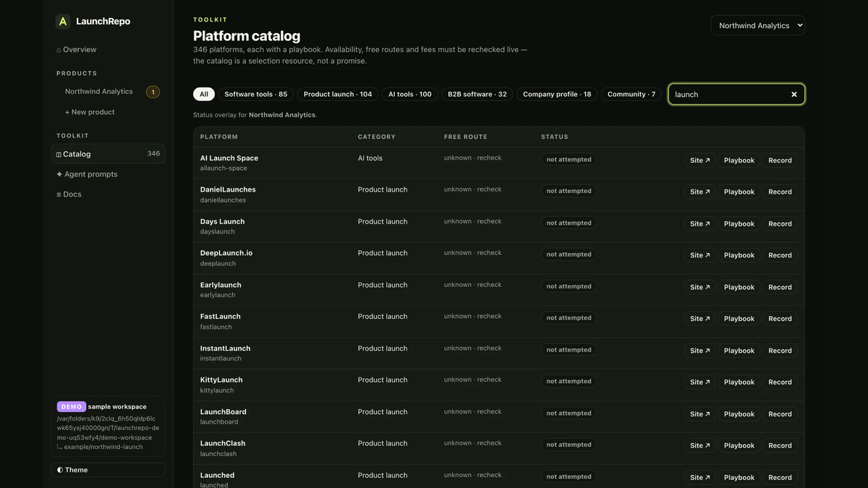Add a new product from the sidebar
Viewport: 868px width, 488px height.
[90, 112]
